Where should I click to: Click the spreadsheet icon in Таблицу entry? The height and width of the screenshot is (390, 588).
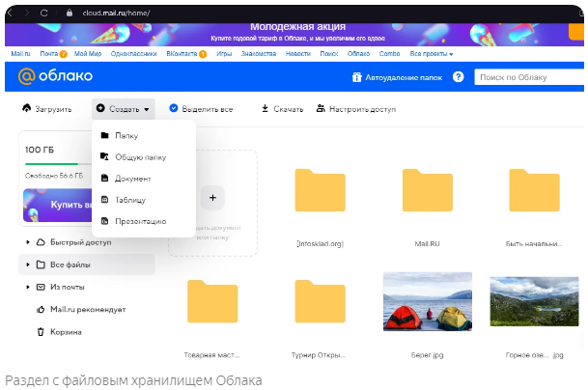[104, 200]
